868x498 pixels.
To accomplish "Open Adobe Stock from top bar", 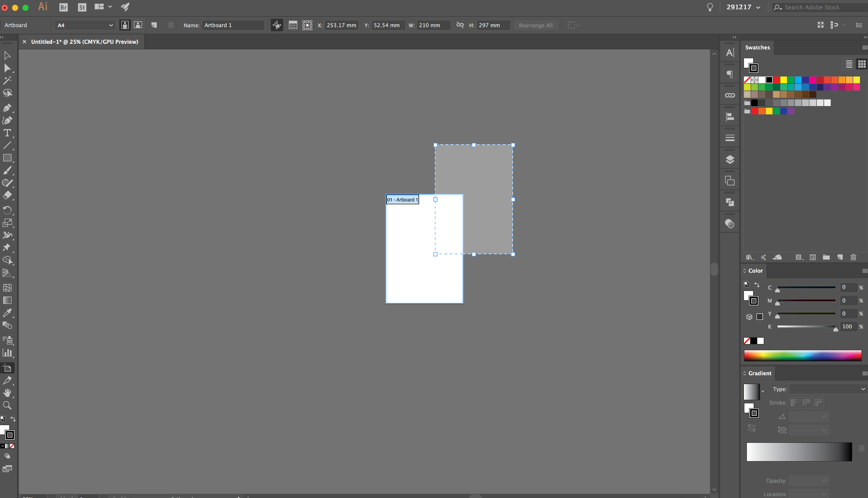I will (82, 7).
